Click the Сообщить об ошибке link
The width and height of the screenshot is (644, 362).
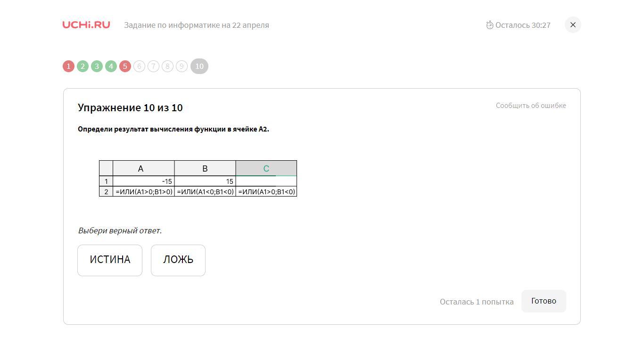531,106
